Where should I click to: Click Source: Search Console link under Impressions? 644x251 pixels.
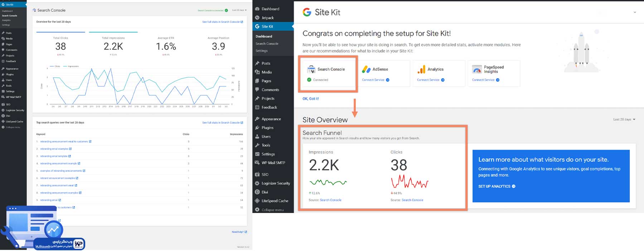click(x=330, y=200)
